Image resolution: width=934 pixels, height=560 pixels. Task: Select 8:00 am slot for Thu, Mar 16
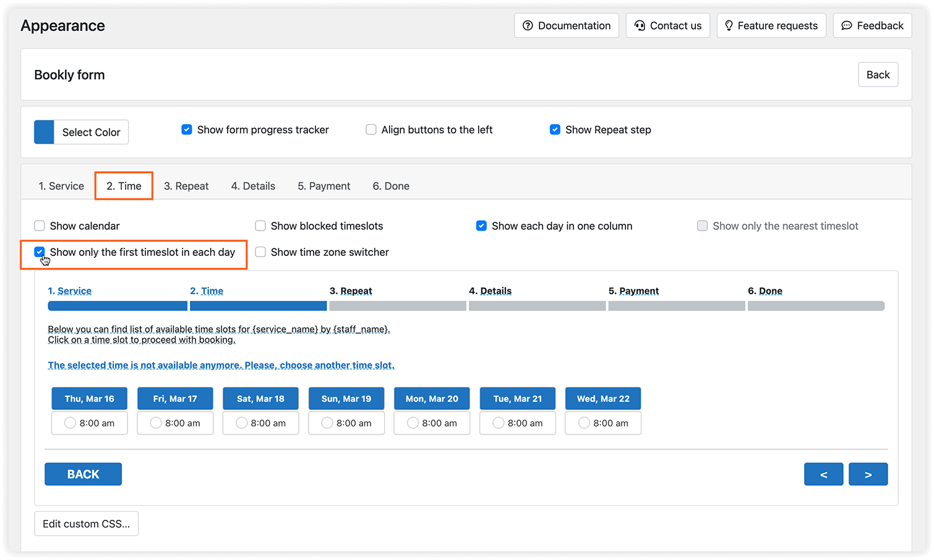pos(90,423)
